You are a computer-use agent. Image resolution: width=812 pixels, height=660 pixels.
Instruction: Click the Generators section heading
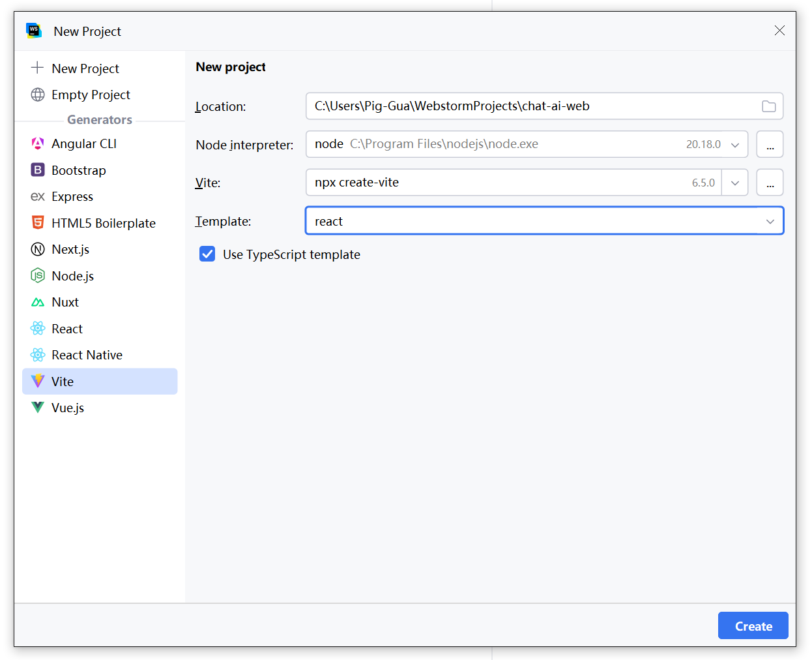click(x=100, y=119)
